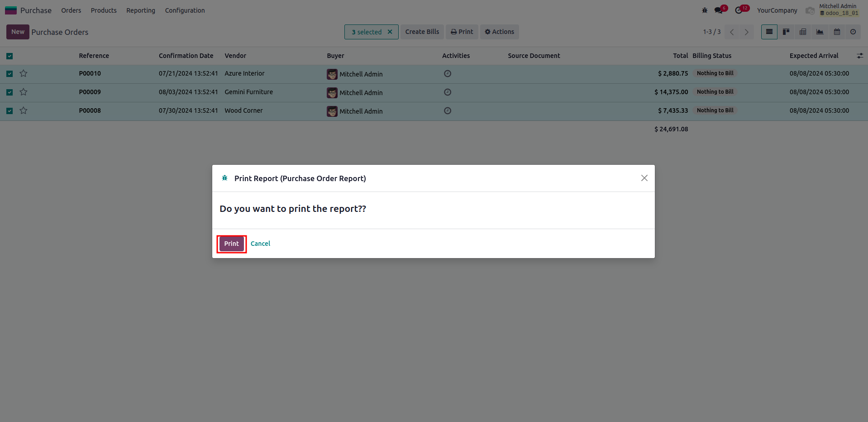Star purchase order P00009 as favorite
Image resolution: width=868 pixels, height=422 pixels.
click(24, 92)
